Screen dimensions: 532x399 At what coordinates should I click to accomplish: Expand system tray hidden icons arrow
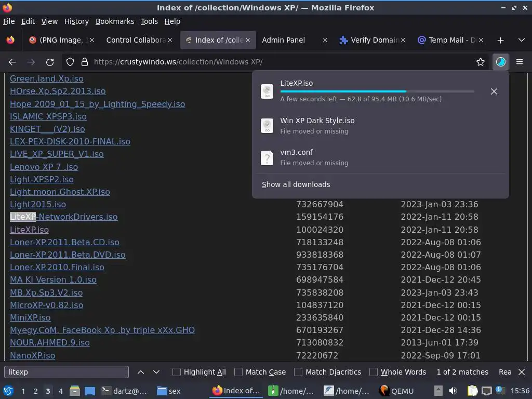(x=438, y=391)
